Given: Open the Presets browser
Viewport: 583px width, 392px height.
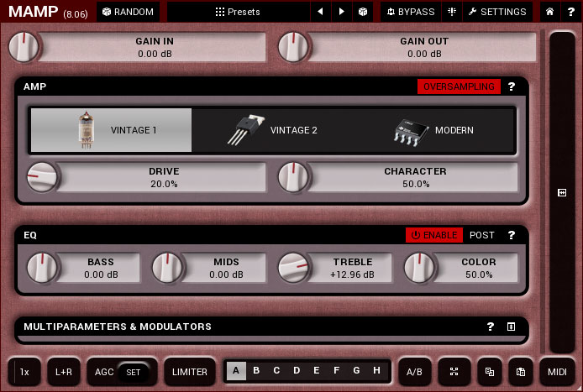Looking at the screenshot, I should (x=238, y=12).
